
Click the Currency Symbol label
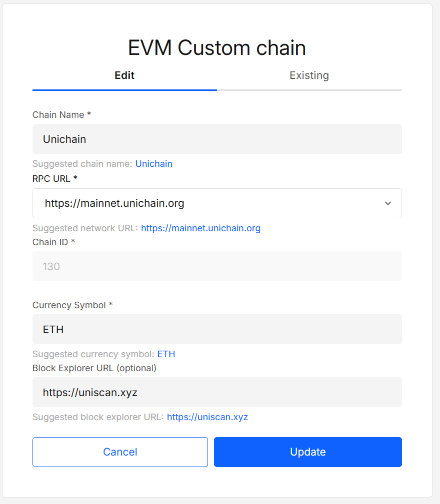(69, 305)
